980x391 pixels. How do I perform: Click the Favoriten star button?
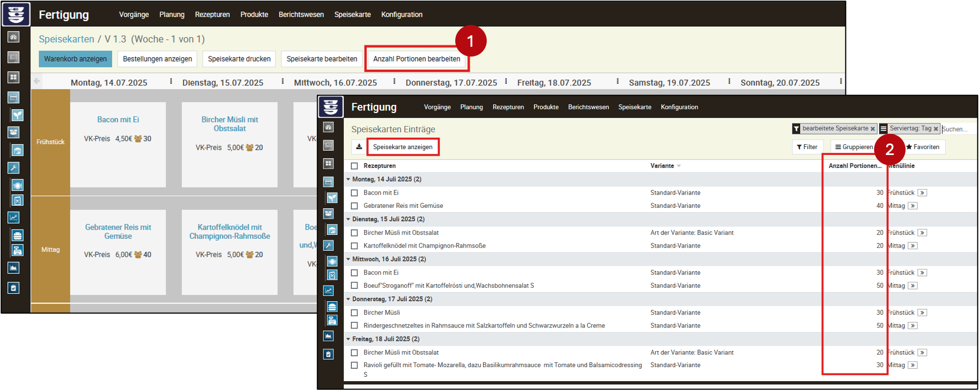[x=922, y=147]
